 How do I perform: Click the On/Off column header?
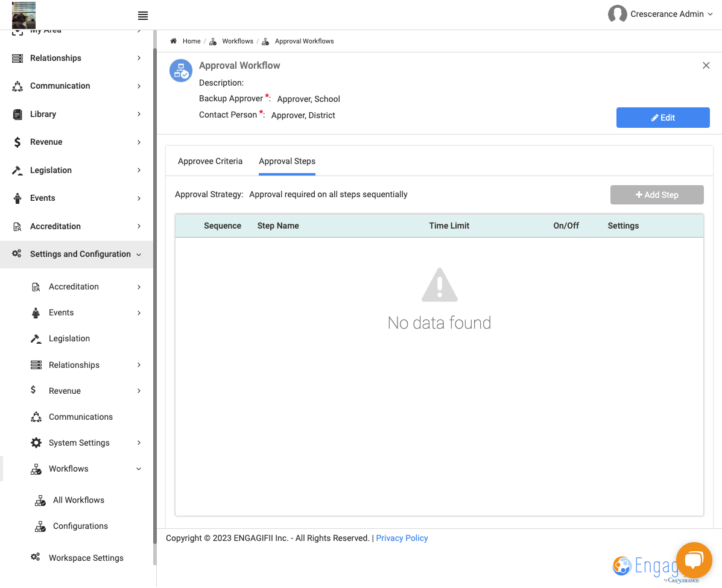click(x=566, y=226)
